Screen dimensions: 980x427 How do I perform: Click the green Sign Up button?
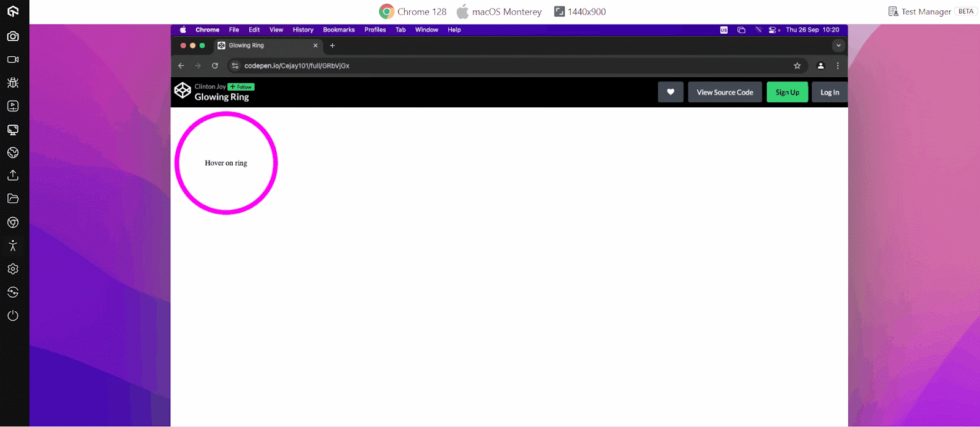tap(788, 92)
